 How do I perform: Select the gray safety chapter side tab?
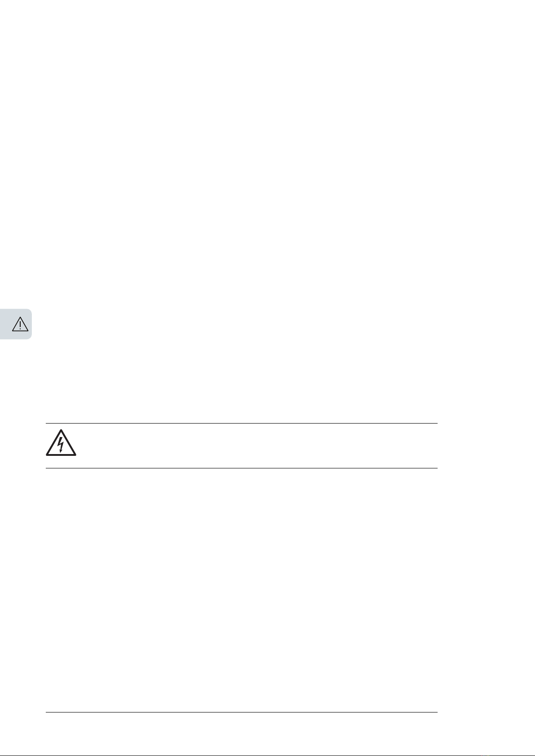click(16, 324)
